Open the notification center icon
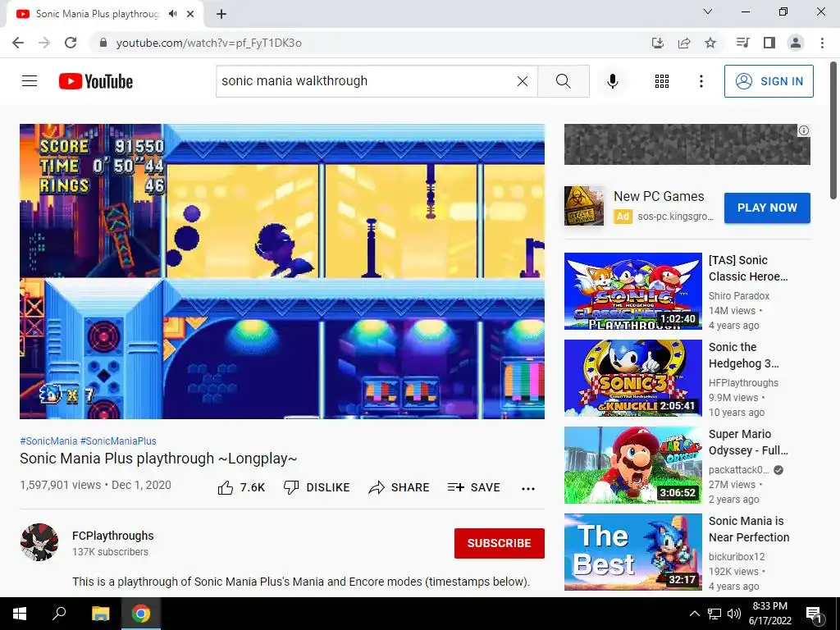 (814, 614)
